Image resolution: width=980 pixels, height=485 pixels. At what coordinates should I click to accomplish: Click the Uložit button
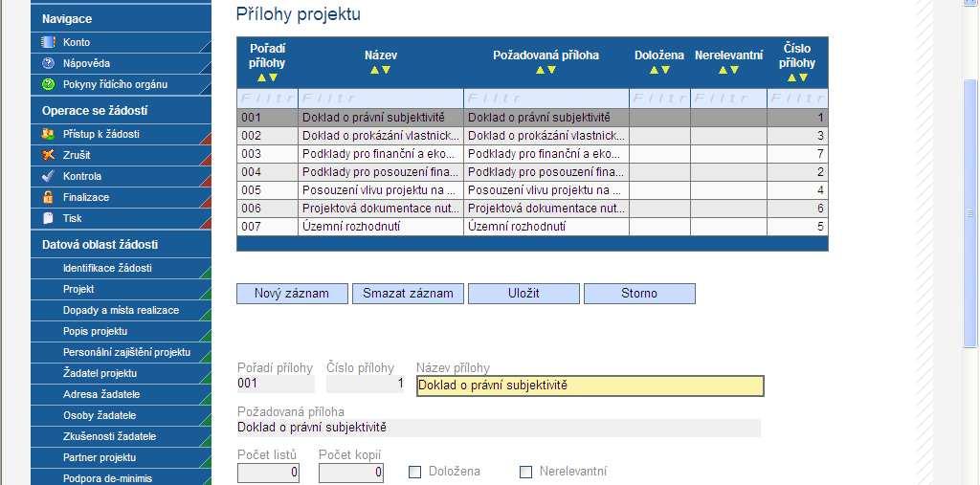523,294
